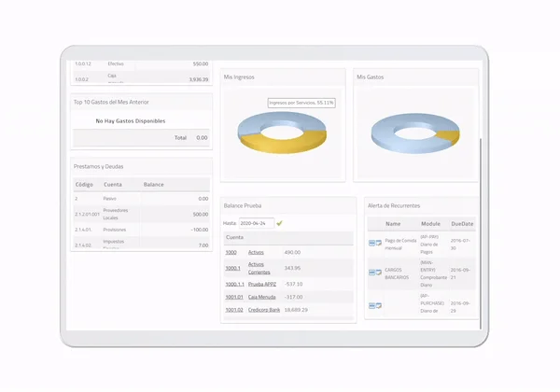Click the Balance Prueba panel title
Image resolution: width=560 pixels, height=392 pixels.
click(x=243, y=206)
